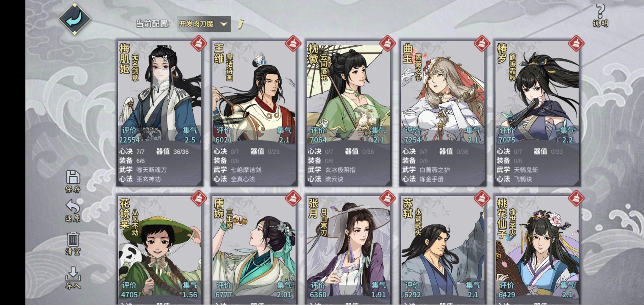Edit configuration name with pencil icon
The image size is (644, 305).
(x=240, y=24)
